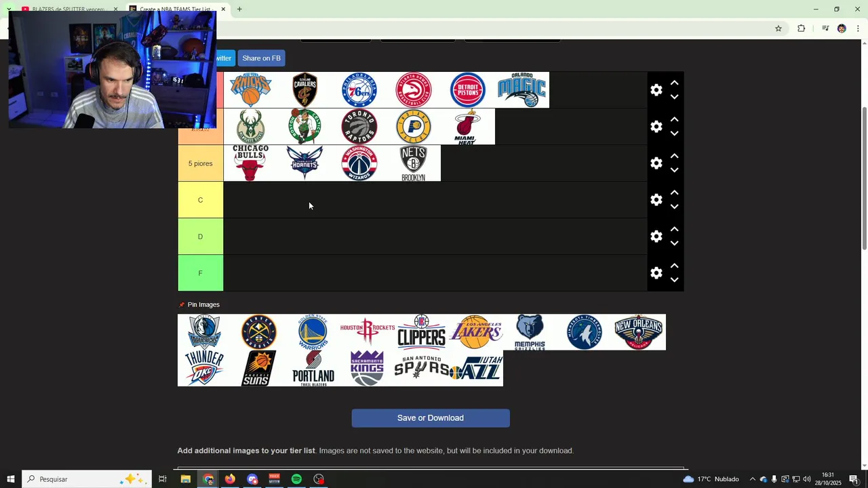The height and width of the screenshot is (488, 868).
Task: Switch to Create a NBA TEAMS Tier List tab
Action: coord(178,9)
